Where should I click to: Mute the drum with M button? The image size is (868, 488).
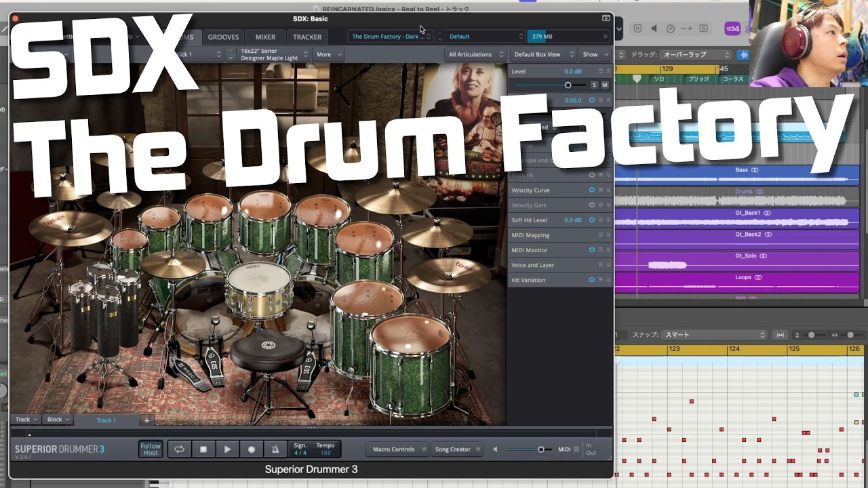(604, 85)
